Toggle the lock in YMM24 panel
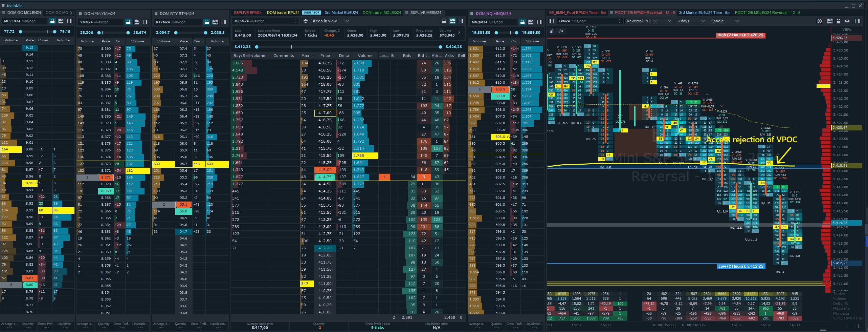The width and height of the screenshot is (868, 332). (x=128, y=22)
